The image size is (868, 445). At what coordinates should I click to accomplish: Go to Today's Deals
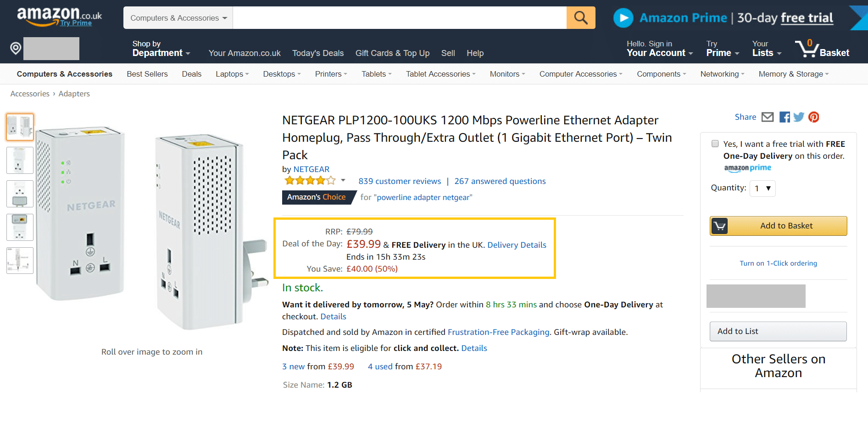point(317,53)
